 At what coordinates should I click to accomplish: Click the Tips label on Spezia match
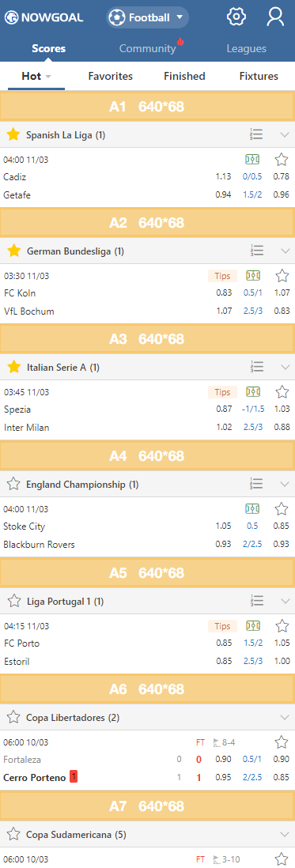point(222,392)
